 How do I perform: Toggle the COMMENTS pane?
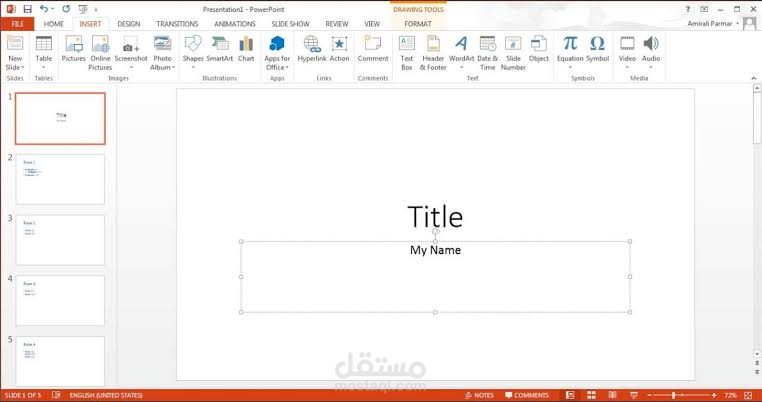click(x=527, y=395)
